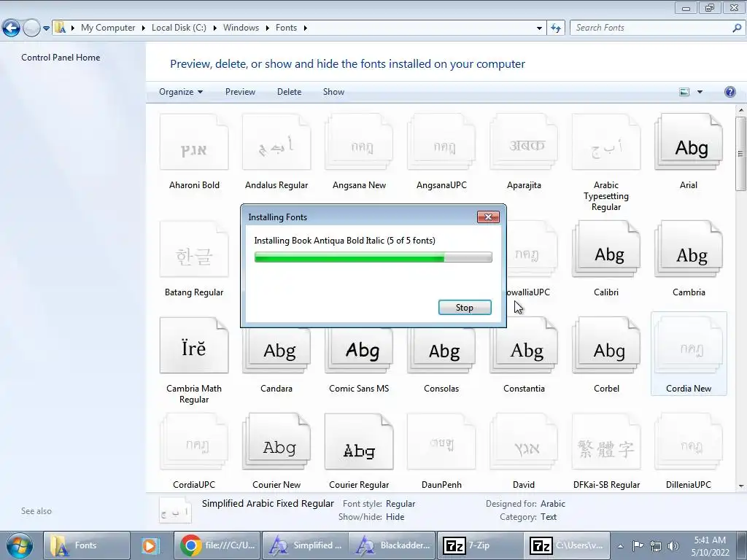The width and height of the screenshot is (747, 560).
Task: Select the Arial font family icon
Action: [689, 142]
